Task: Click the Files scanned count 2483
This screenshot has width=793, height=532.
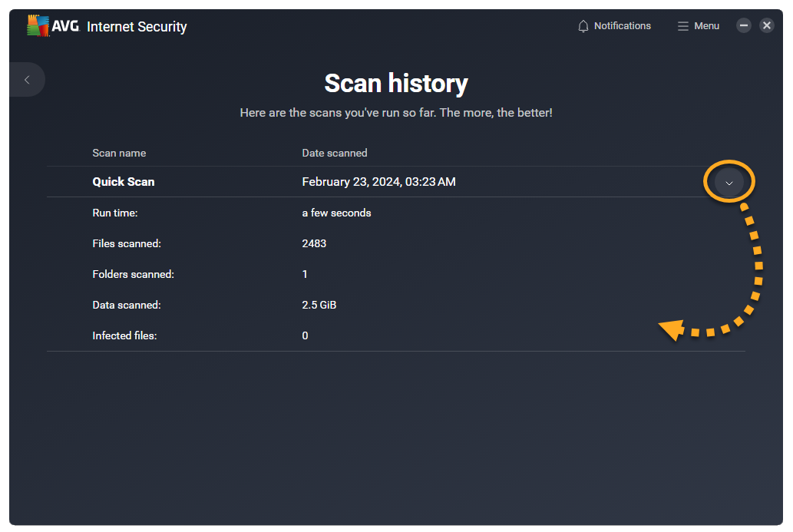Action: [314, 243]
